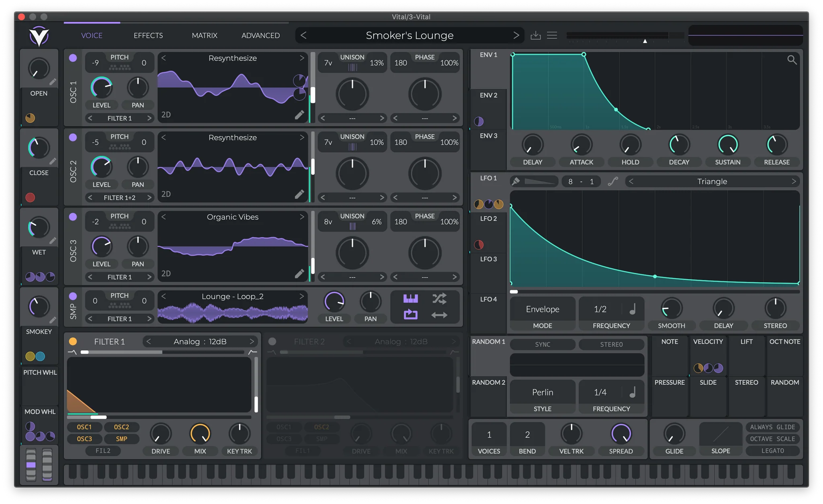Open the save preset dialog
Viewport: 823px width, 504px height.
tap(536, 35)
